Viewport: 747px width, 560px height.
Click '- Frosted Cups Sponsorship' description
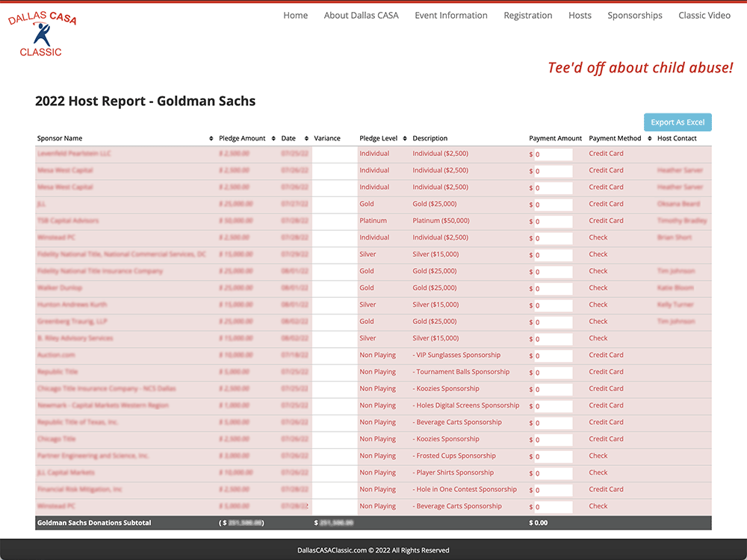click(x=454, y=455)
